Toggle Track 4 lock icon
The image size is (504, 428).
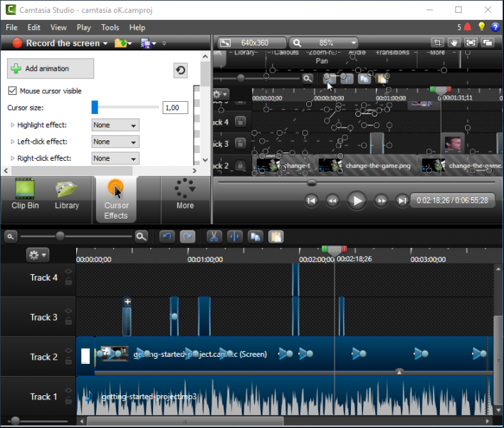68,282
